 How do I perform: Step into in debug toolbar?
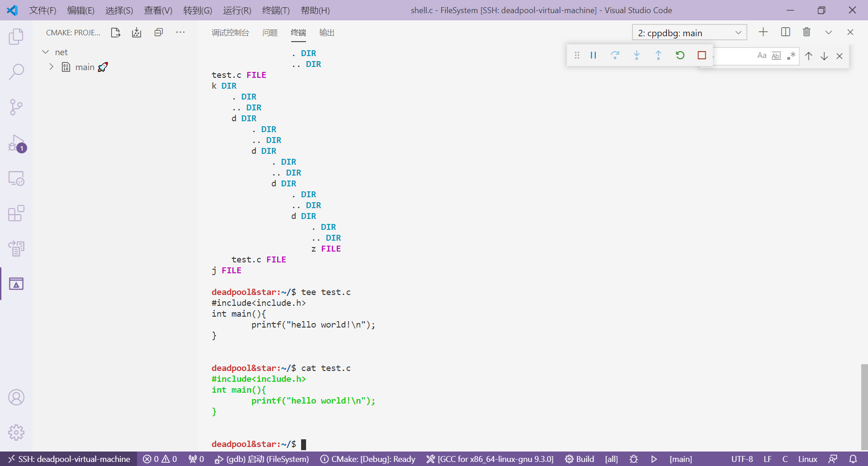[x=637, y=55]
